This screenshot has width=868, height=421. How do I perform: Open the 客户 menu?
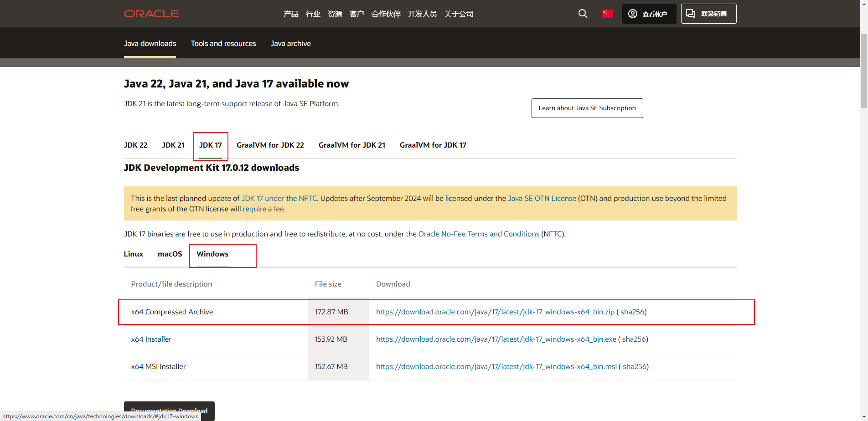click(x=356, y=14)
